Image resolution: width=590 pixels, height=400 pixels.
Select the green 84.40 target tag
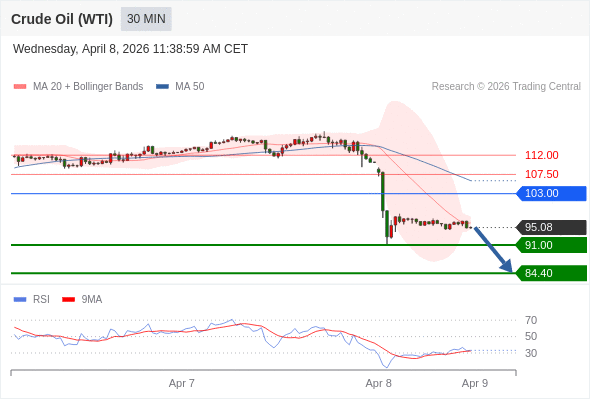[551, 273]
